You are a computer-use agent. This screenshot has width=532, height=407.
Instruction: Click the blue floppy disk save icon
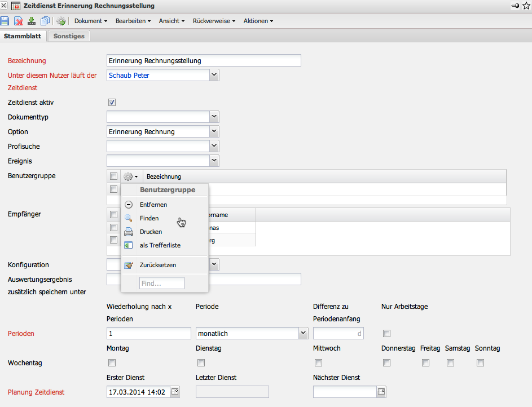[5, 21]
